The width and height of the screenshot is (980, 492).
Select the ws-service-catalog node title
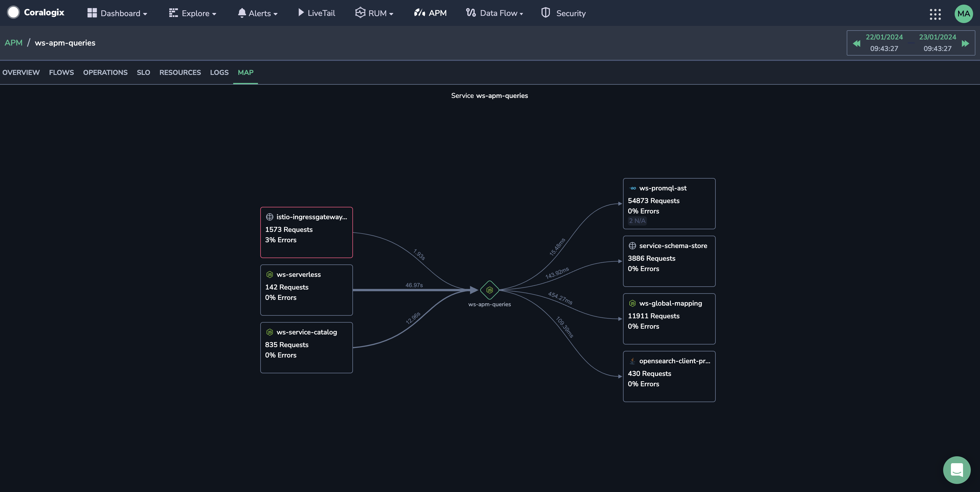pyautogui.click(x=307, y=332)
